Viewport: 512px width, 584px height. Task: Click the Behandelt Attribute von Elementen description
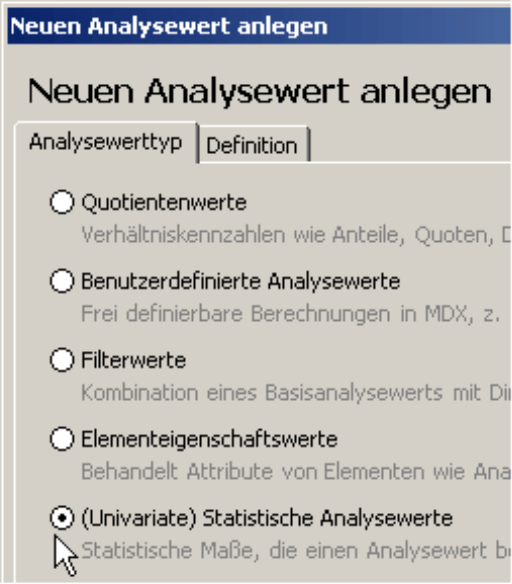296,472
